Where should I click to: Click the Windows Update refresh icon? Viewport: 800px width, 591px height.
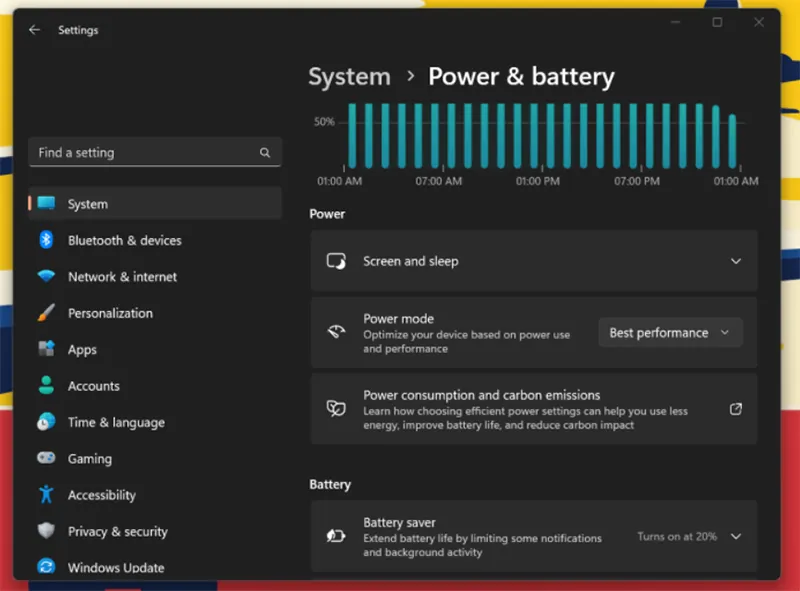click(46, 567)
